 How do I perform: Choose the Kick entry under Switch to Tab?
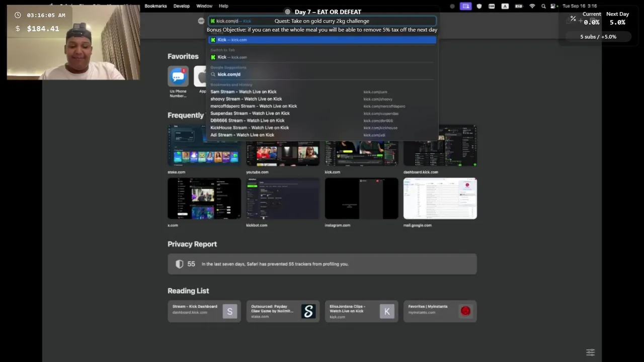tap(322, 57)
